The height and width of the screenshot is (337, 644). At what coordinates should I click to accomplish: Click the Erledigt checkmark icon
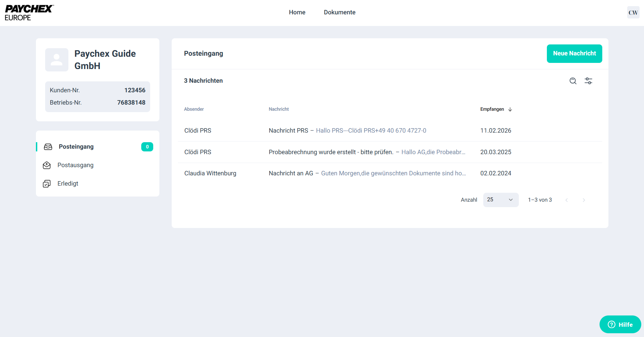pyautogui.click(x=47, y=184)
